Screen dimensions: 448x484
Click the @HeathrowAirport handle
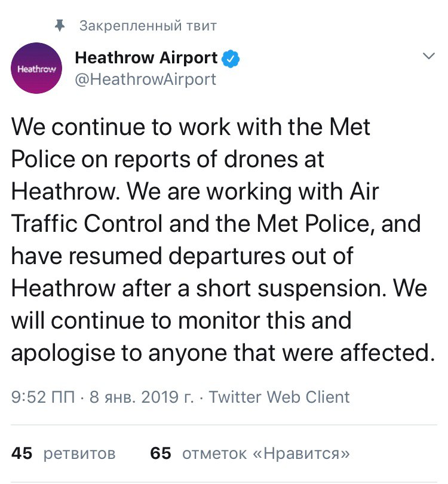(x=144, y=79)
